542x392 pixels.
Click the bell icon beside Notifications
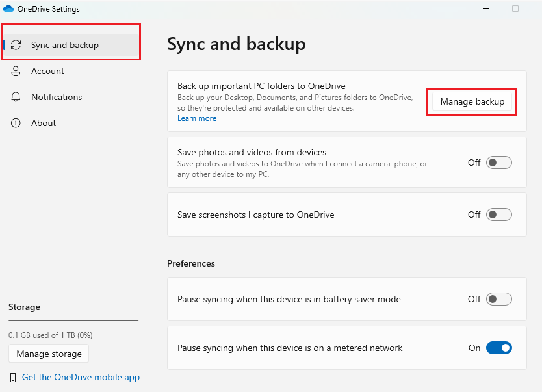click(16, 97)
